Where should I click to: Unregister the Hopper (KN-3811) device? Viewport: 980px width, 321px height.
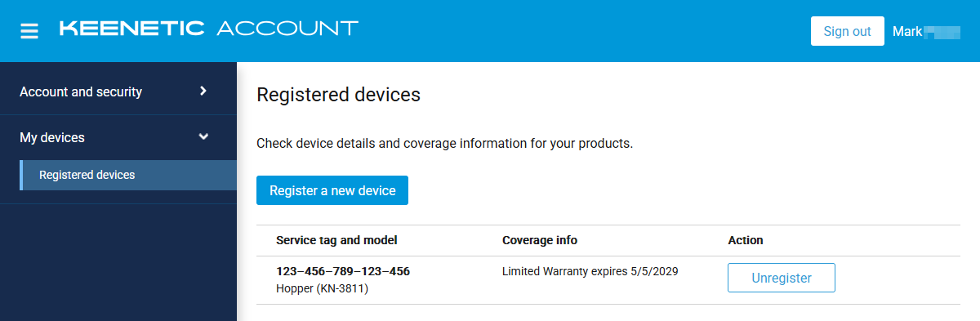782,278
